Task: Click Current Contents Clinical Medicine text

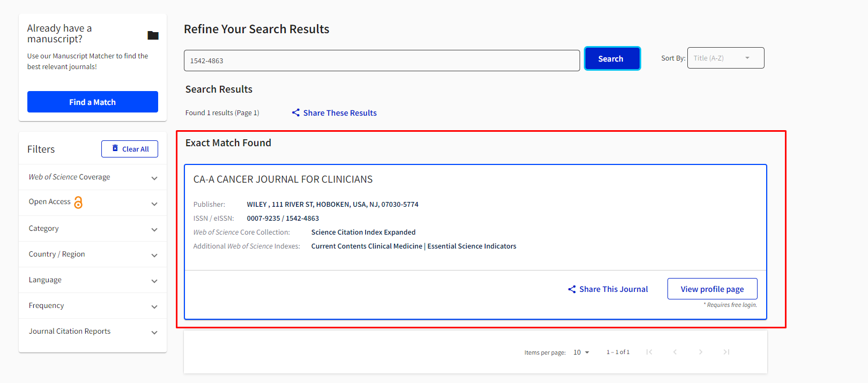Action: (x=367, y=246)
